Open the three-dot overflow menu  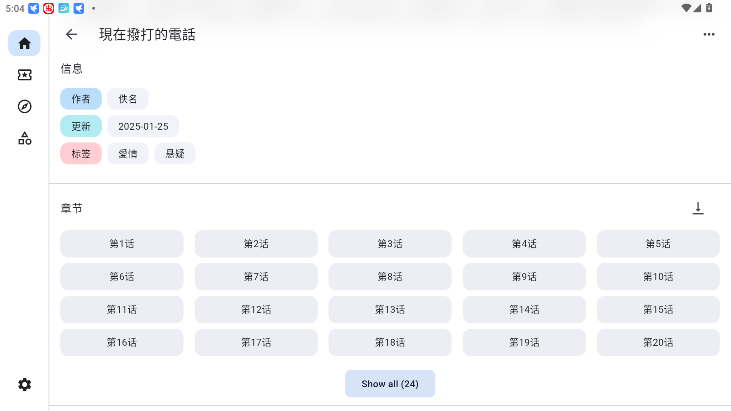point(709,34)
